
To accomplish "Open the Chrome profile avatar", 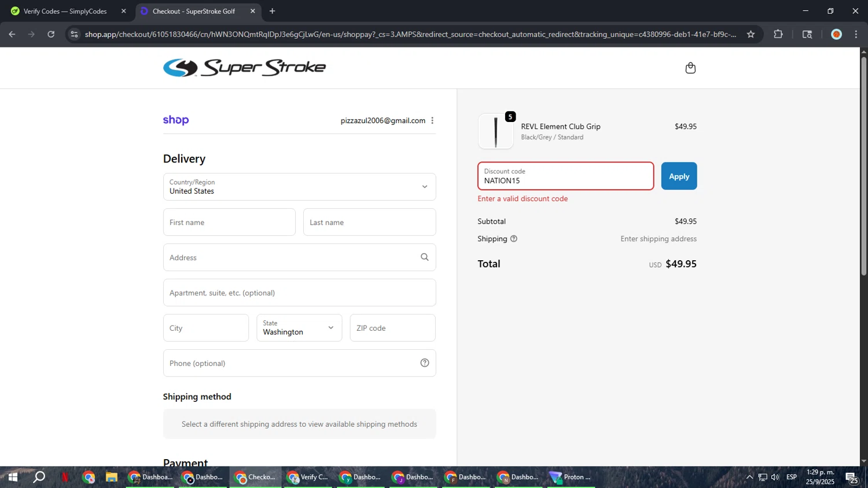I will tap(836, 34).
